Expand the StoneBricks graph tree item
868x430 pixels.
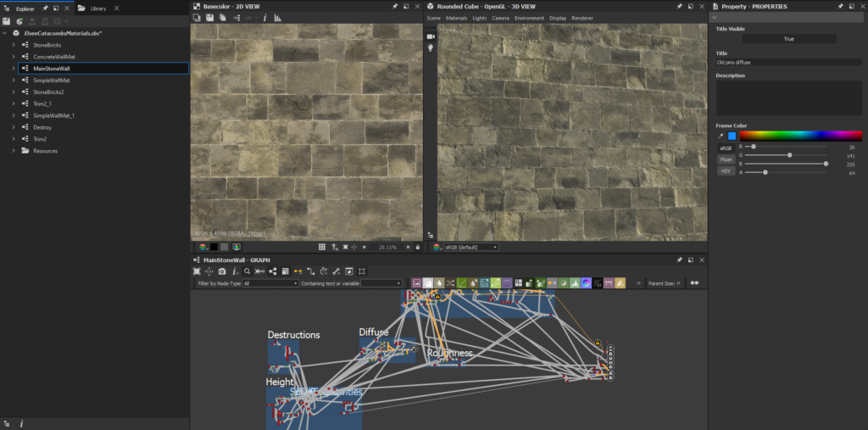click(x=14, y=45)
